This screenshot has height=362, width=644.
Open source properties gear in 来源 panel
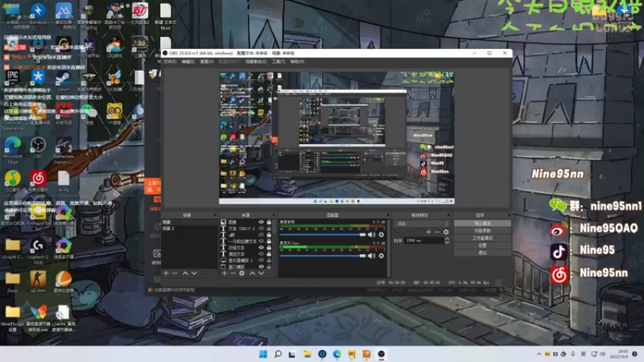(x=242, y=273)
